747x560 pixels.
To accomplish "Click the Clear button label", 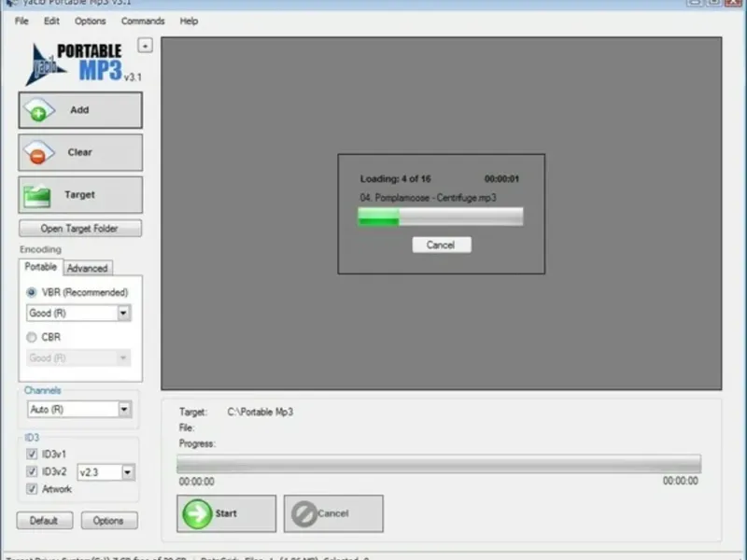I will coord(79,152).
